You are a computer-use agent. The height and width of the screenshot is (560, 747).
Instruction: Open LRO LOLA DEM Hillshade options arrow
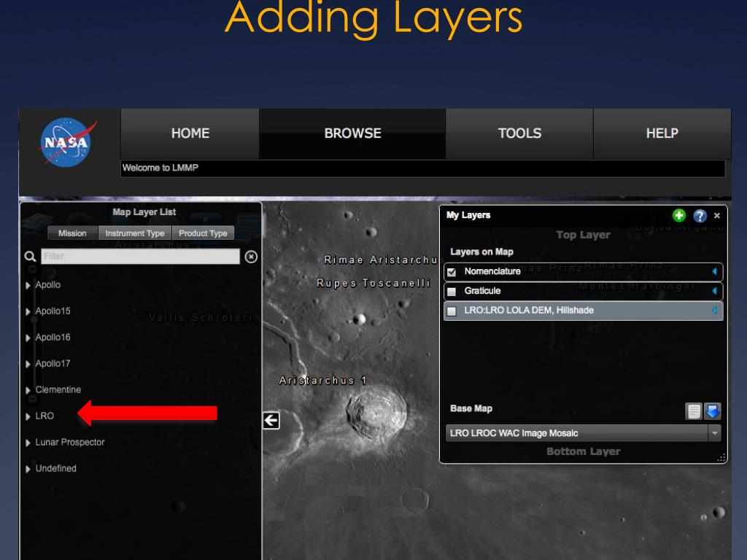pos(715,311)
